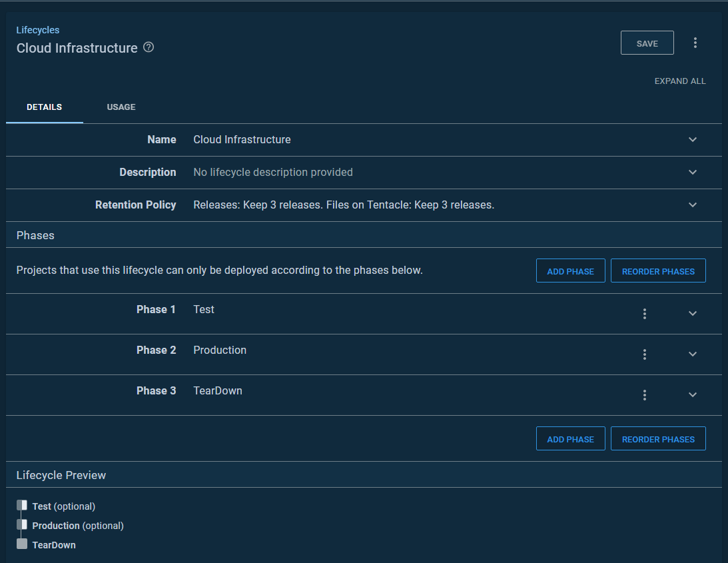Expand Phase 3 TearDown details
This screenshot has width=728, height=563.
coord(693,395)
